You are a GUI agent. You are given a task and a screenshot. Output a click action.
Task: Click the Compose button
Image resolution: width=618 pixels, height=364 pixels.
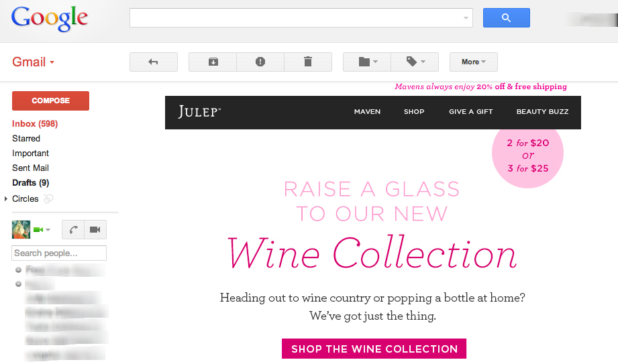pyautogui.click(x=50, y=101)
